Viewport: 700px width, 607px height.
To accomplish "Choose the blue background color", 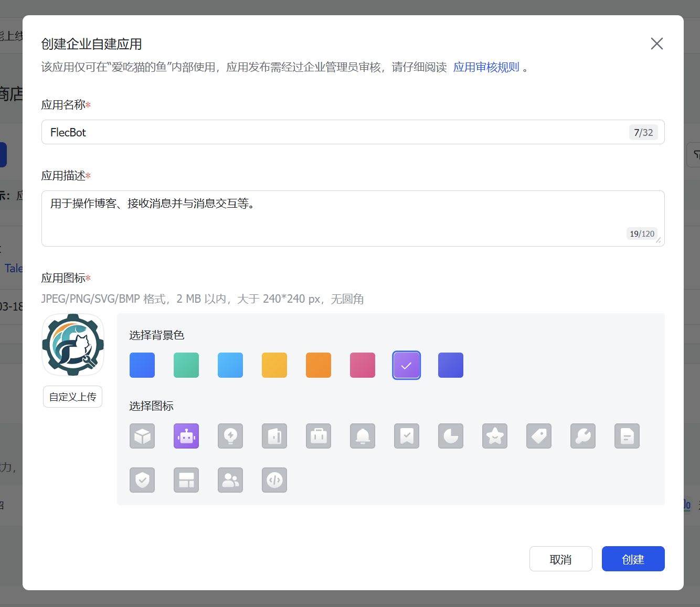I will 142,365.
